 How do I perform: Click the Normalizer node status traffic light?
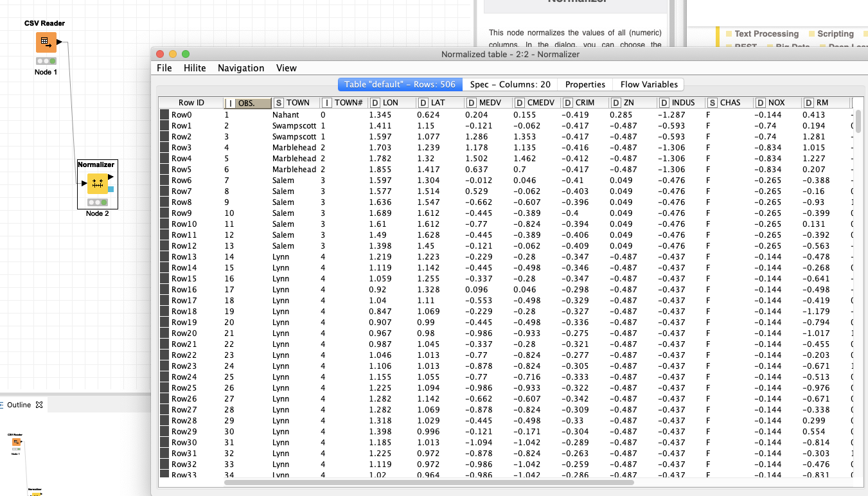(x=97, y=202)
